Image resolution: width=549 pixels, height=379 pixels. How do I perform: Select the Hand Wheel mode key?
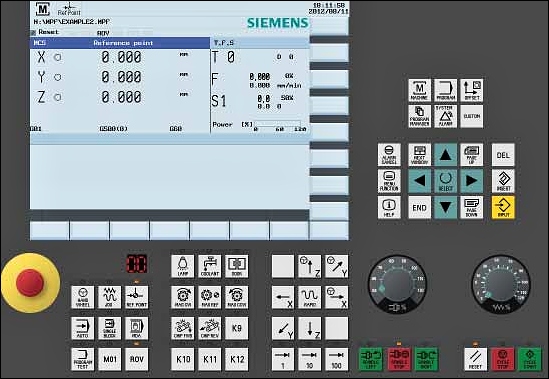(x=83, y=297)
